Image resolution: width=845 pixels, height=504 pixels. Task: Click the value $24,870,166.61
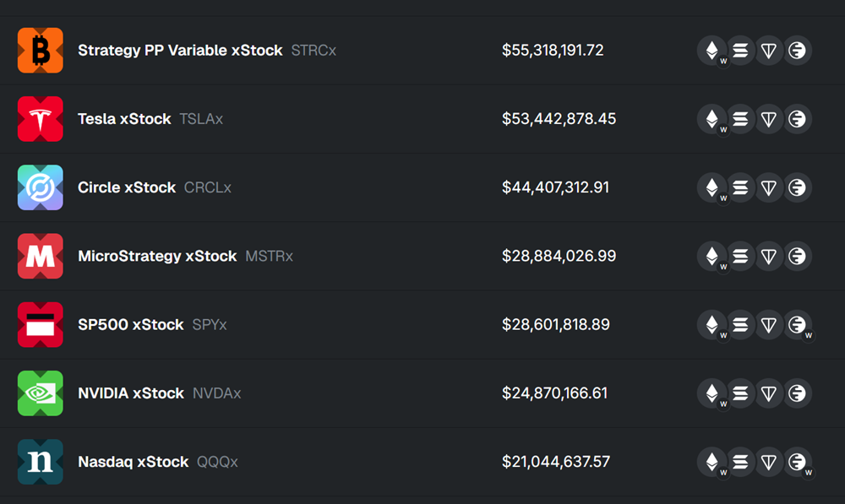click(x=554, y=393)
